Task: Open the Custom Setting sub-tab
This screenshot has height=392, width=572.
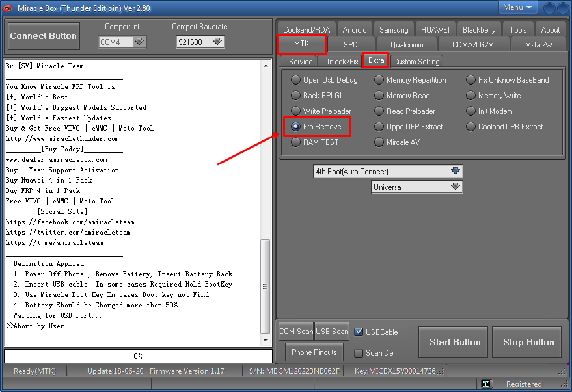Action: 416,62
